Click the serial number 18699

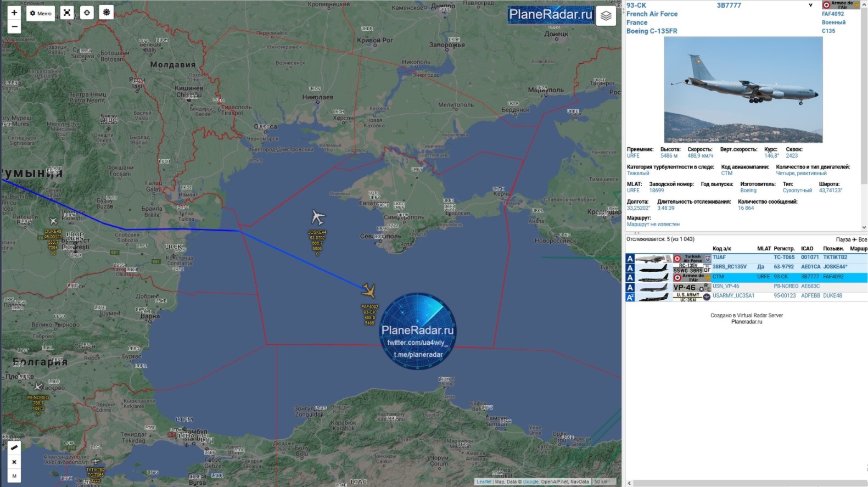(657, 191)
